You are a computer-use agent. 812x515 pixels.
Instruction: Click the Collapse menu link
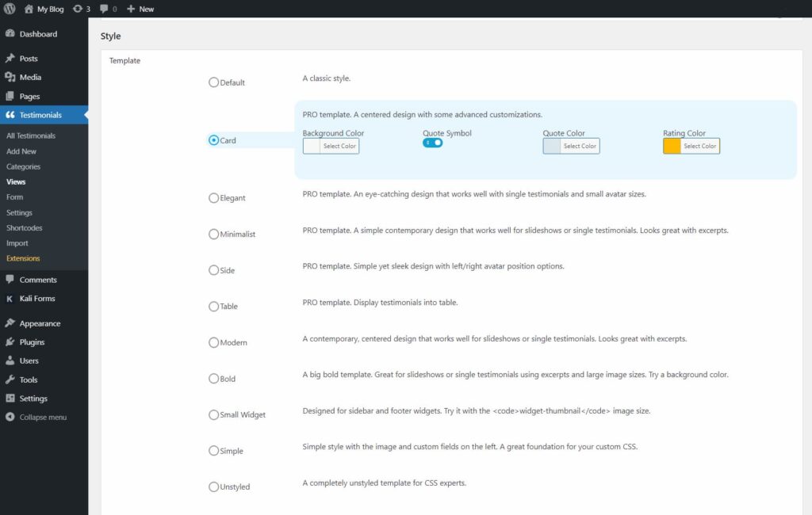pyautogui.click(x=43, y=418)
